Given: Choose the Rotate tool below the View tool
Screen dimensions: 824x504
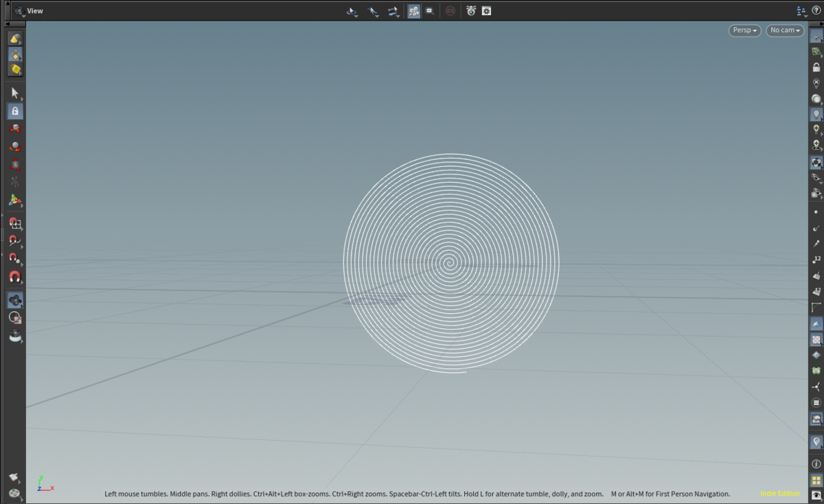Looking at the screenshot, I should click(15, 146).
